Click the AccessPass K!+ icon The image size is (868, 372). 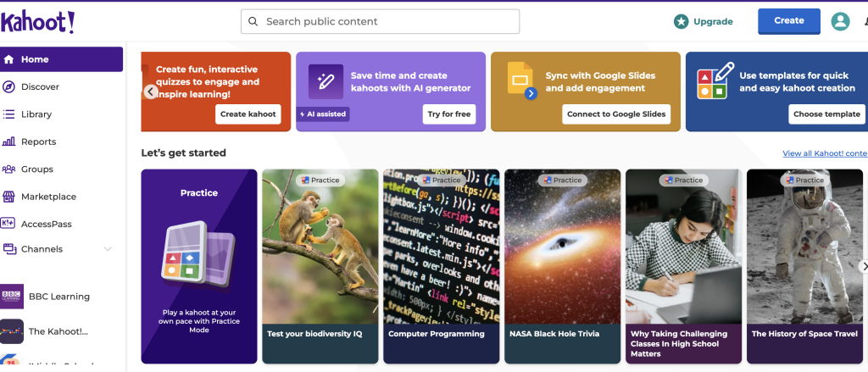point(9,224)
